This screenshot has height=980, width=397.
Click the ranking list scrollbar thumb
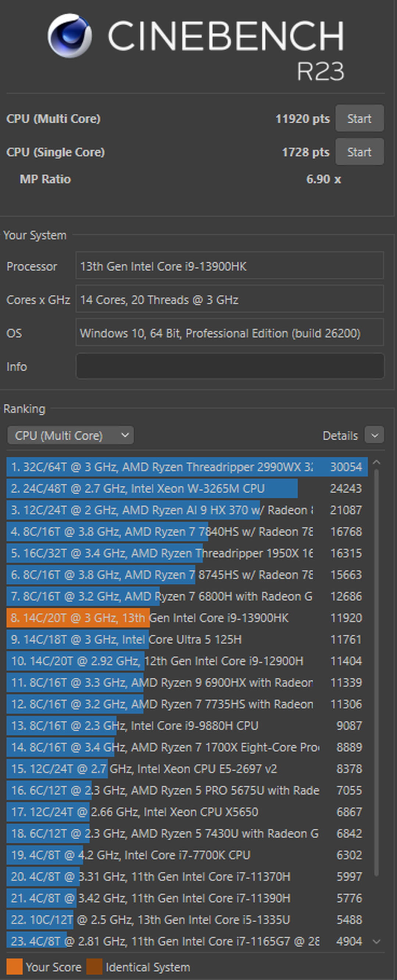[376, 670]
